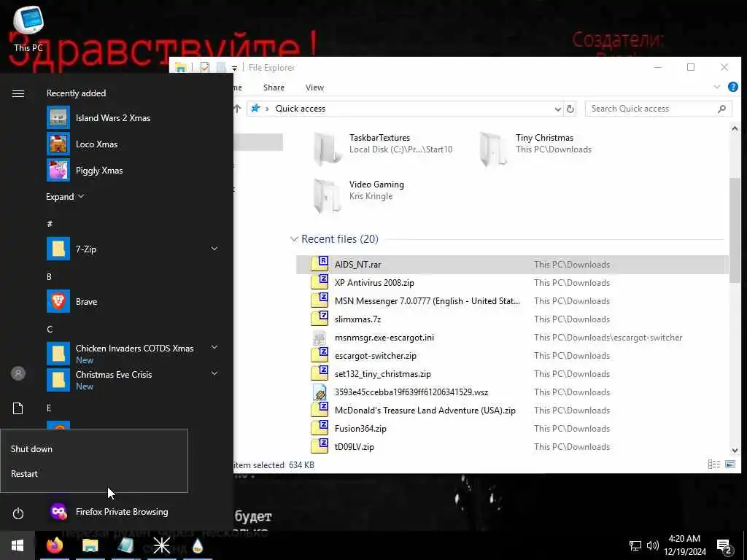Open the TaskbarTextures folder
Screen dimensions: 747x560
tap(382, 149)
